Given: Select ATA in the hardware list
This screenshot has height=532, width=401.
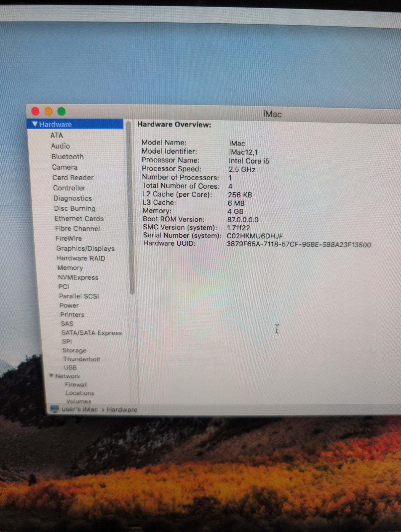Looking at the screenshot, I should (57, 135).
